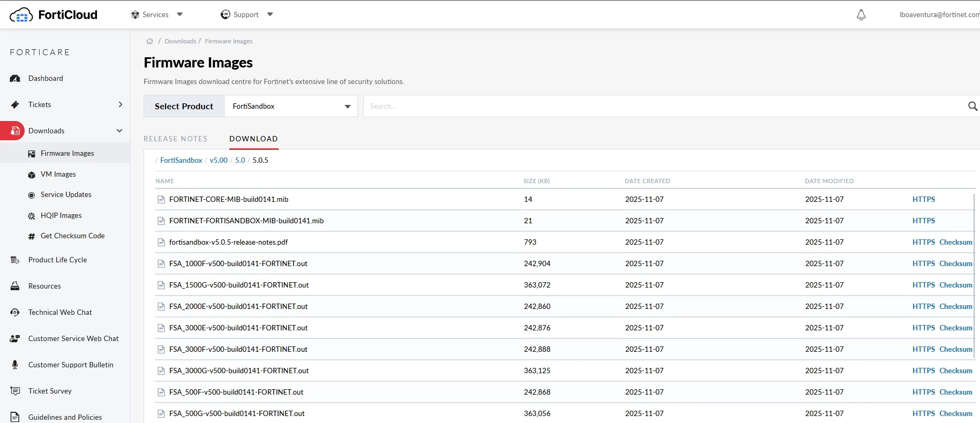Image resolution: width=980 pixels, height=423 pixels.
Task: Click the home breadcrumb icon
Action: pyautogui.click(x=150, y=41)
